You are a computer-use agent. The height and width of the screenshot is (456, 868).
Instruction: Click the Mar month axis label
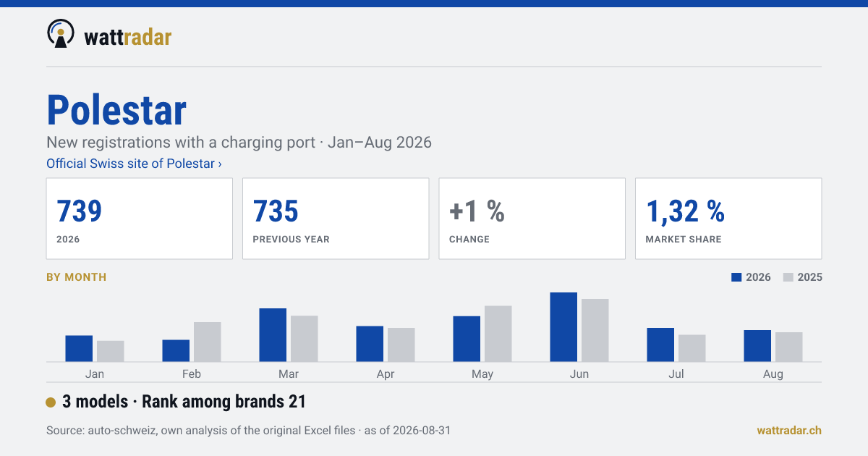click(289, 374)
